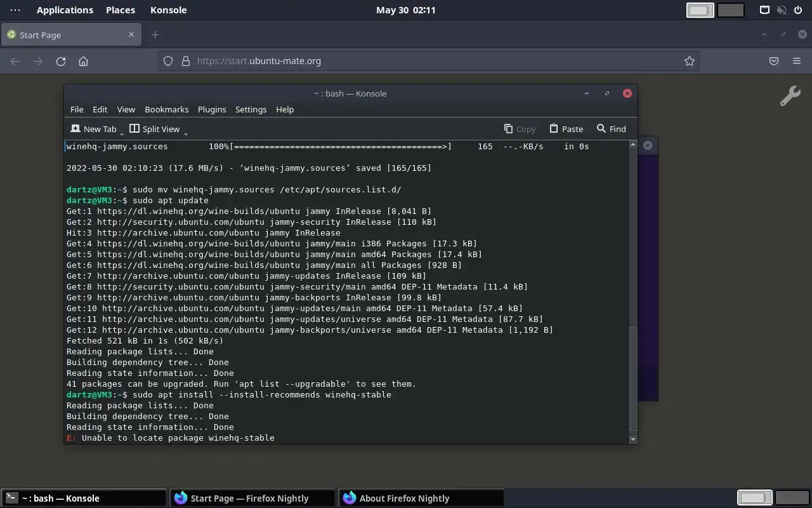Click the Firefox URL address field
Screen dimensions: 812x508
pyautogui.click(x=429, y=61)
